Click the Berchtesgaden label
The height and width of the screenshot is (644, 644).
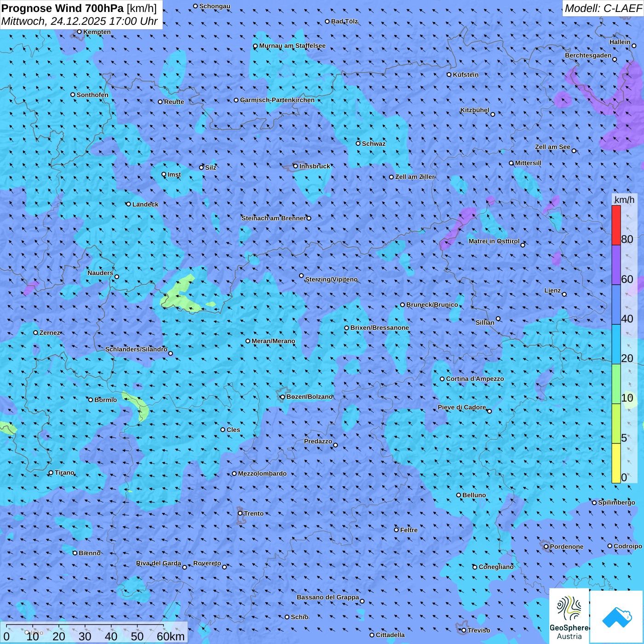point(588,55)
